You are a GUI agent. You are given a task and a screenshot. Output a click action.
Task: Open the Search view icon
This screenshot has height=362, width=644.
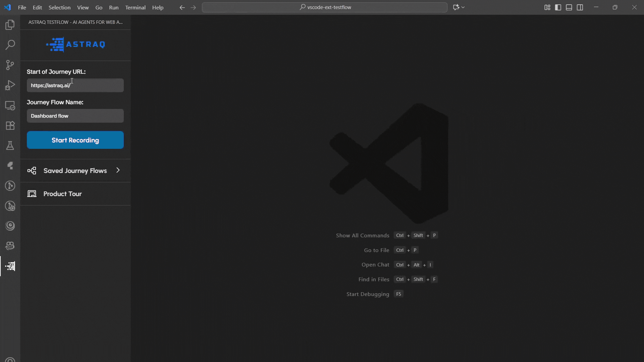10,45
